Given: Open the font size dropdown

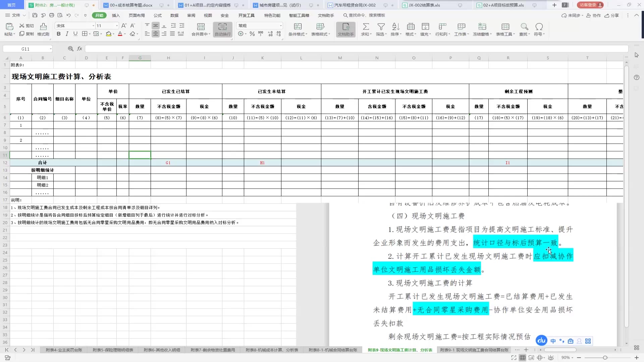Looking at the screenshot, I should [117, 26].
